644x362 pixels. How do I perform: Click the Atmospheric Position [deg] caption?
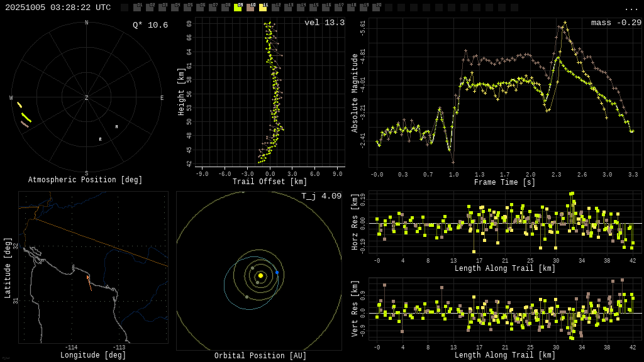point(85,180)
